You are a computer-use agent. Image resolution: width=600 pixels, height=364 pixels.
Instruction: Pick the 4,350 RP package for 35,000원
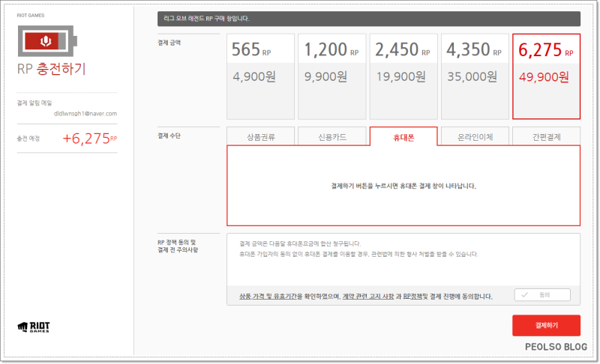[x=475, y=76]
